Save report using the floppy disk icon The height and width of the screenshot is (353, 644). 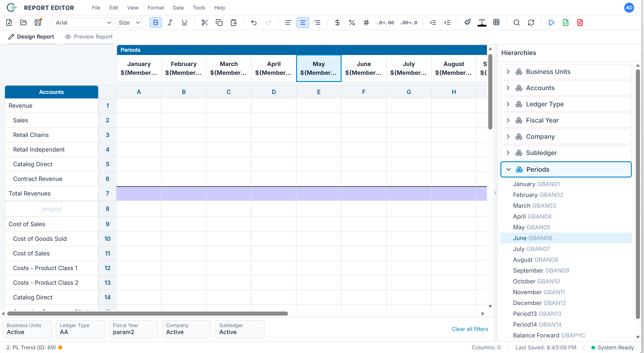[38, 23]
